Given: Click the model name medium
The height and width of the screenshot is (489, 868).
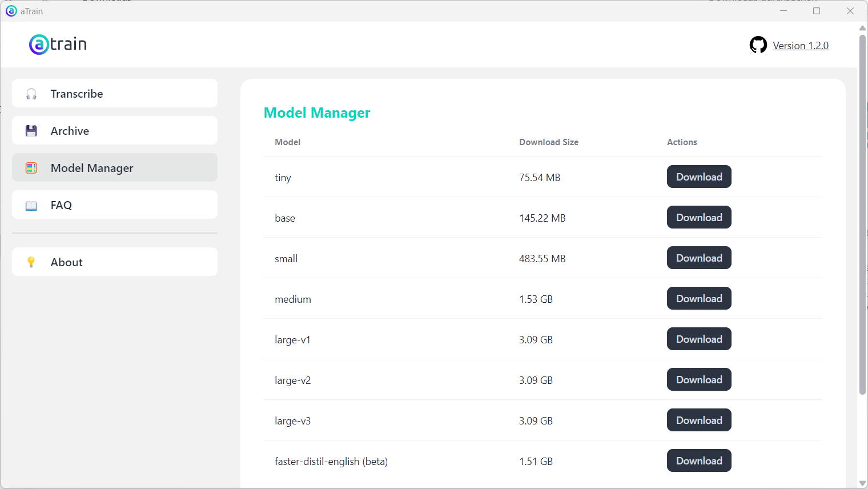Looking at the screenshot, I should click(293, 299).
